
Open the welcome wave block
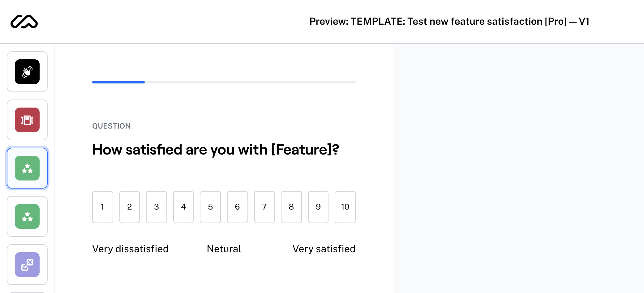[27, 72]
